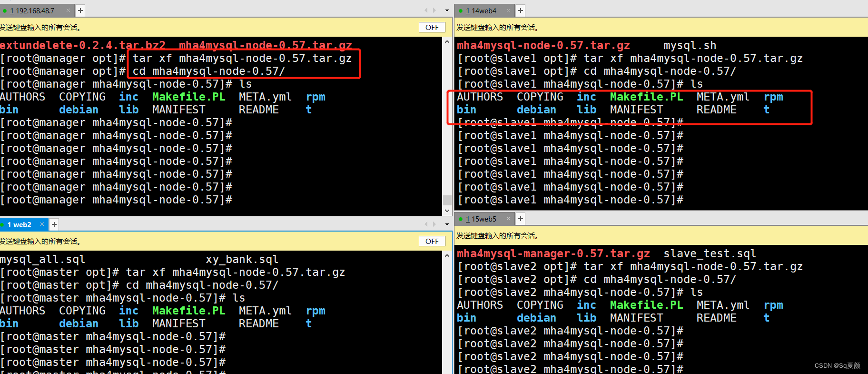Click the tab-scroll right arrow in web2 pane
Viewport: 868px width, 374px height.
(x=434, y=224)
